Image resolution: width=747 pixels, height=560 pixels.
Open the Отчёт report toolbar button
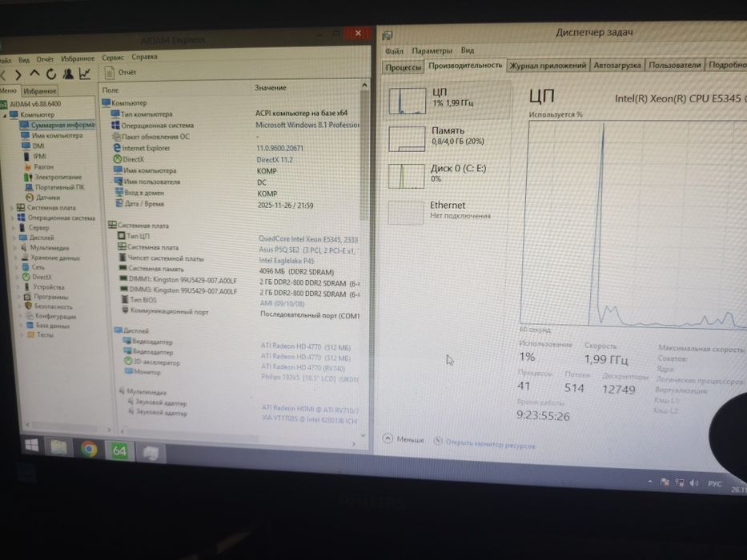click(121, 72)
